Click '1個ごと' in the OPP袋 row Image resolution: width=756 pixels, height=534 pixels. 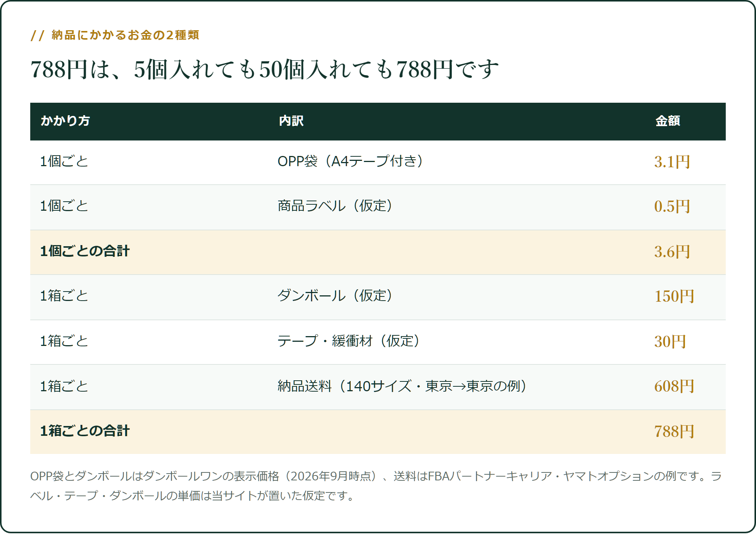click(64, 161)
